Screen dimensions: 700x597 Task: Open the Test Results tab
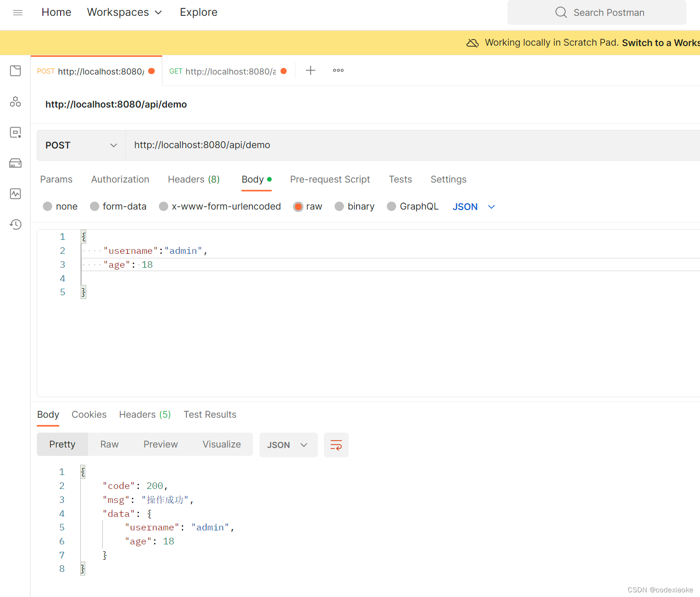pyautogui.click(x=210, y=414)
